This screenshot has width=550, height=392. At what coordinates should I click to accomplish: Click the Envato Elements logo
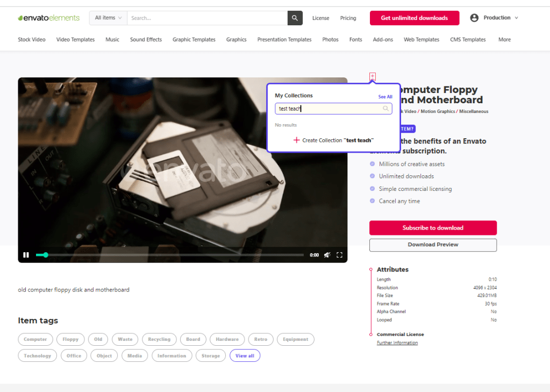click(x=49, y=18)
